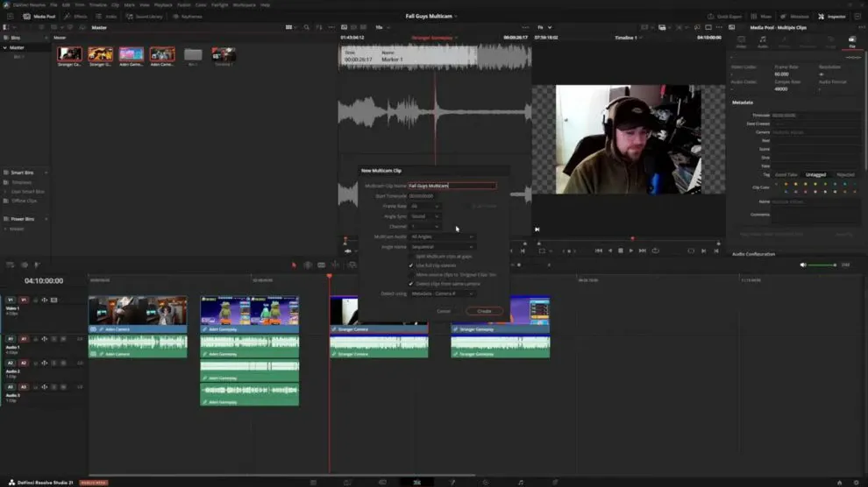This screenshot has width=868, height=487.
Task: Toggle the Media Pool panel
Action: [39, 17]
